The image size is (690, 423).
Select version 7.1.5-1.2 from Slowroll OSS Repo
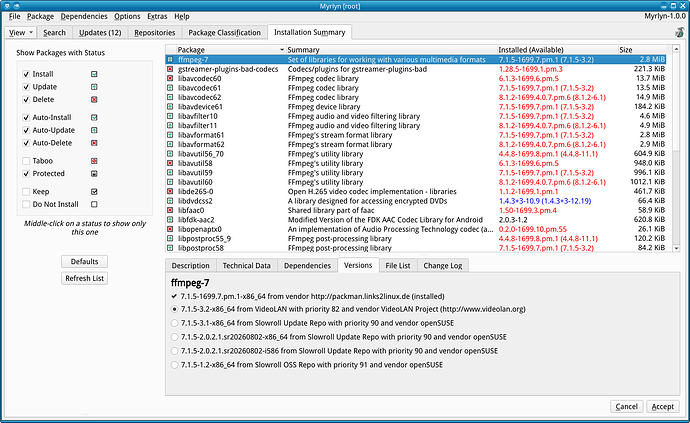tap(175, 365)
